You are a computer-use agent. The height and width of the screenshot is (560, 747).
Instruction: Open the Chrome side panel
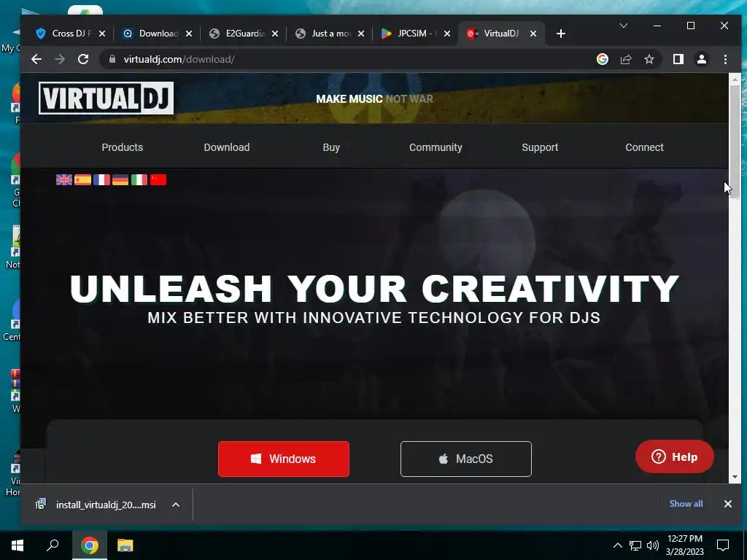point(678,59)
